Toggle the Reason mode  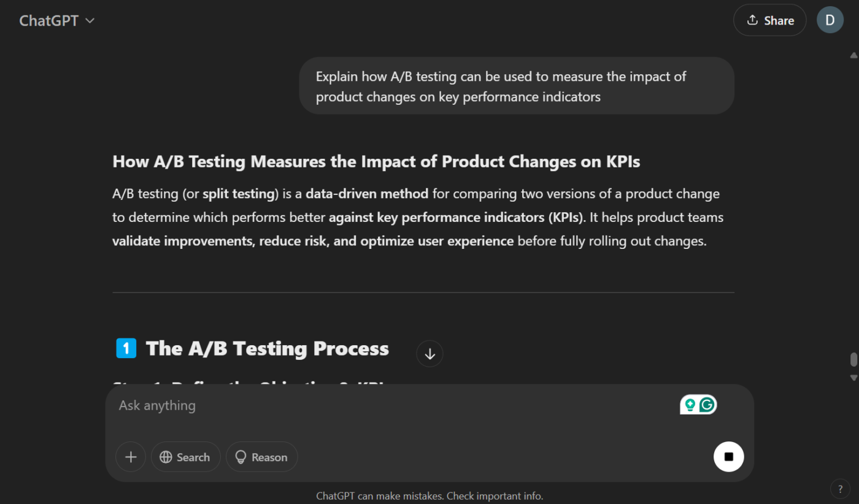tap(261, 457)
